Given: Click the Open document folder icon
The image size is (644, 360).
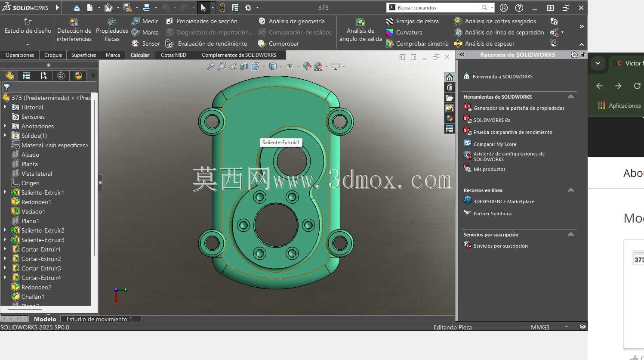Looking at the screenshot, I should point(108,8).
